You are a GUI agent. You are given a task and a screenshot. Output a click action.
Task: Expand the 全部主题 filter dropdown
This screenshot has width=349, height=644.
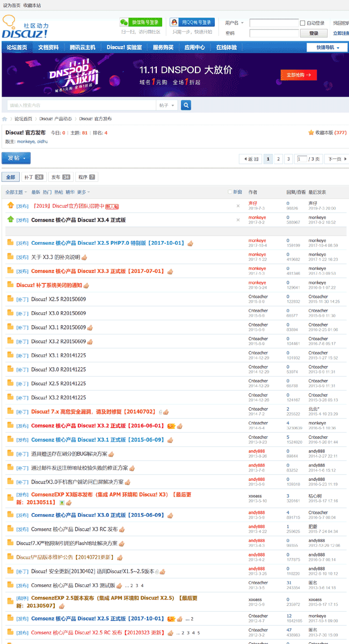[x=15, y=192]
